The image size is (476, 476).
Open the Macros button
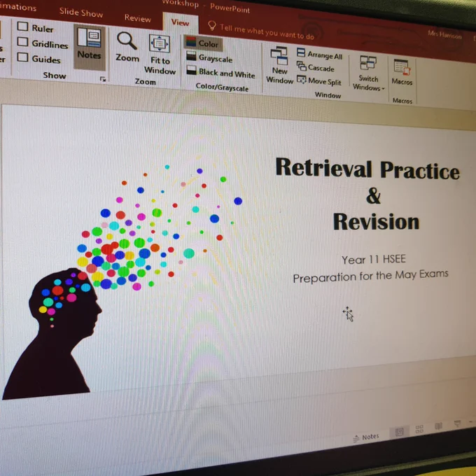click(x=402, y=73)
